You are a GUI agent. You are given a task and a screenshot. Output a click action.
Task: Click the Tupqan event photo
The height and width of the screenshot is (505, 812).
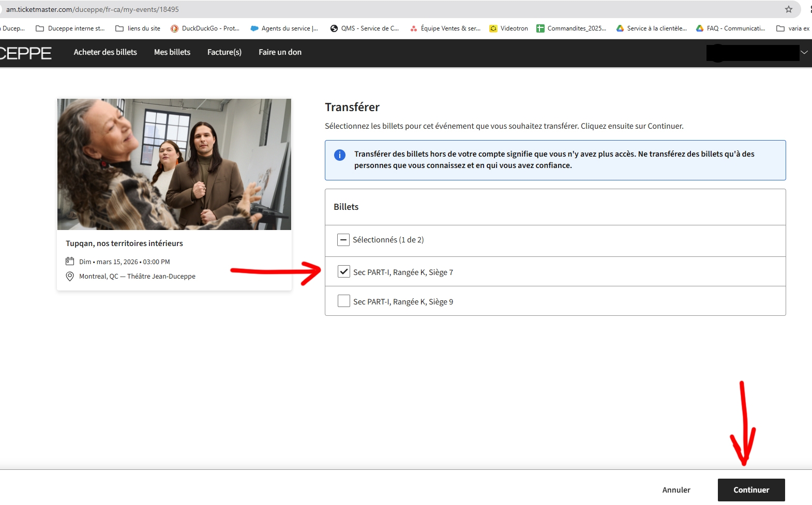(174, 164)
